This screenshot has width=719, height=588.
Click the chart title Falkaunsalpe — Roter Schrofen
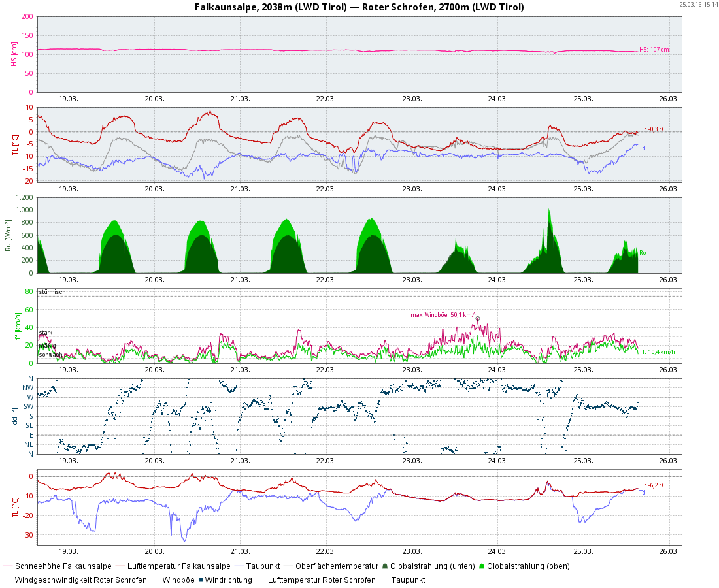(359, 7)
